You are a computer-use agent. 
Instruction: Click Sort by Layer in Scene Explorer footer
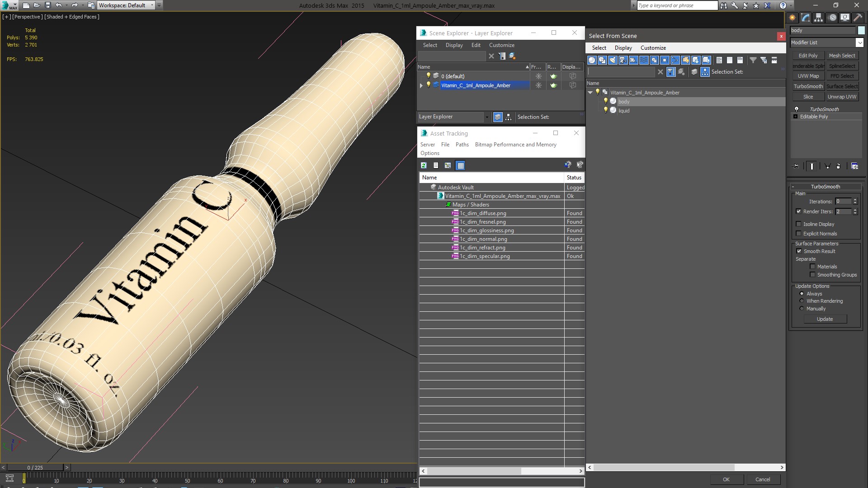coord(498,117)
